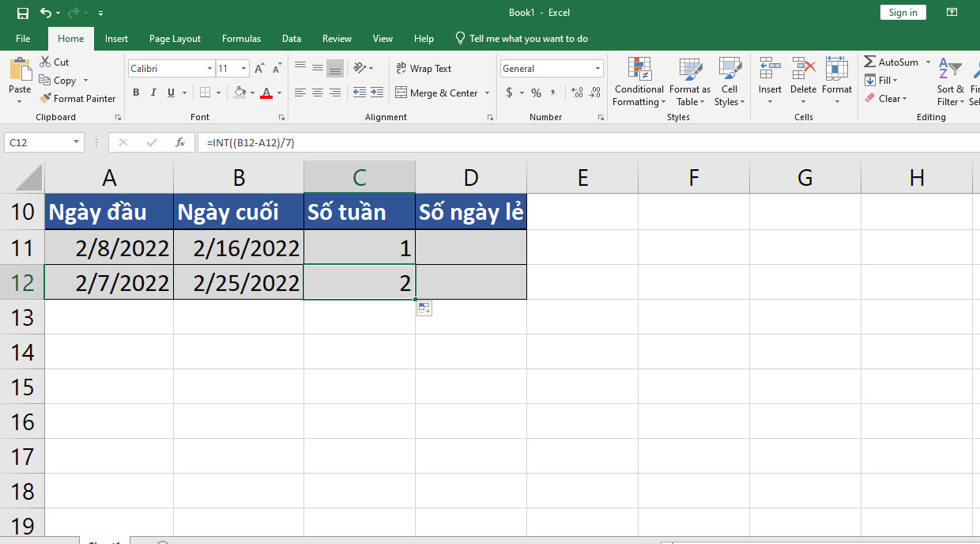Toggle Underline formatting

pyautogui.click(x=171, y=93)
